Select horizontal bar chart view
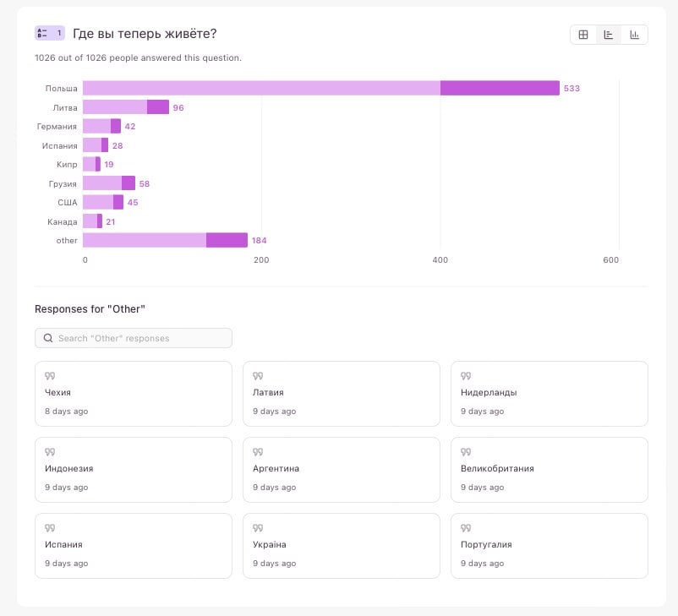678x616 pixels. click(x=608, y=35)
